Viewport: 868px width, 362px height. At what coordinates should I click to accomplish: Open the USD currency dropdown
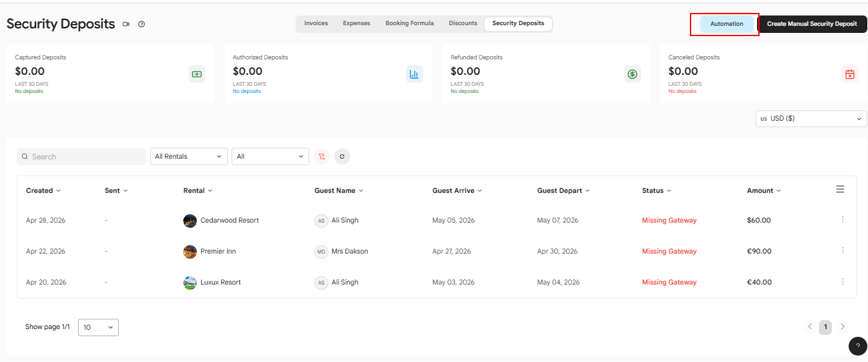pyautogui.click(x=811, y=119)
